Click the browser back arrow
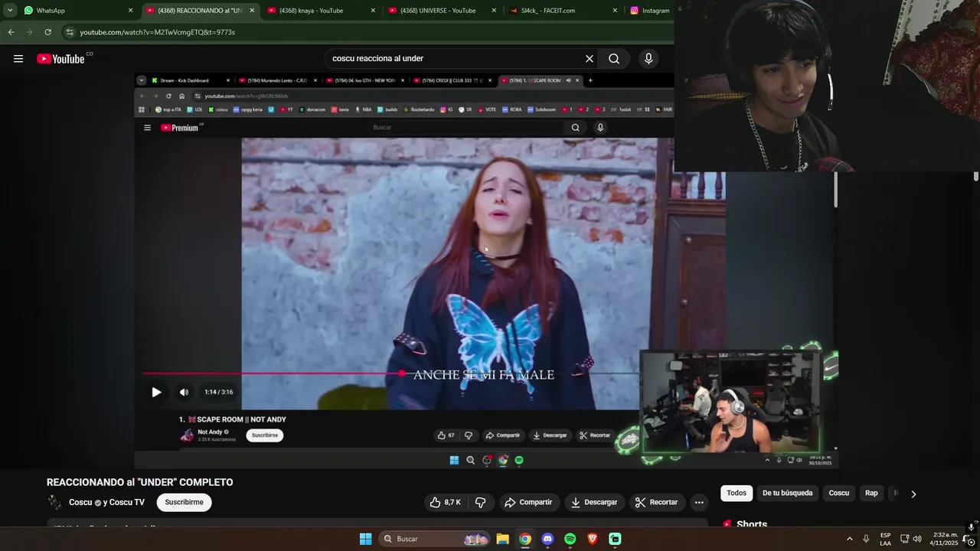The height and width of the screenshot is (551, 980). (11, 32)
